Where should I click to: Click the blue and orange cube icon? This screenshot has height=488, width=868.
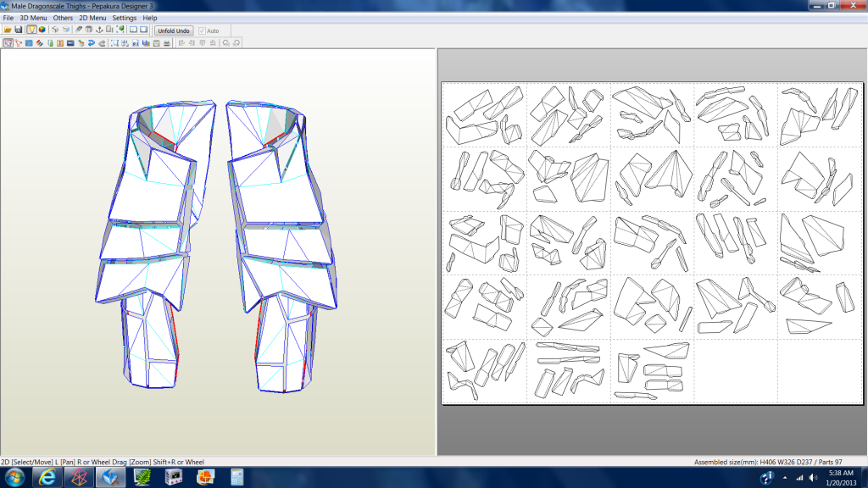(x=66, y=30)
